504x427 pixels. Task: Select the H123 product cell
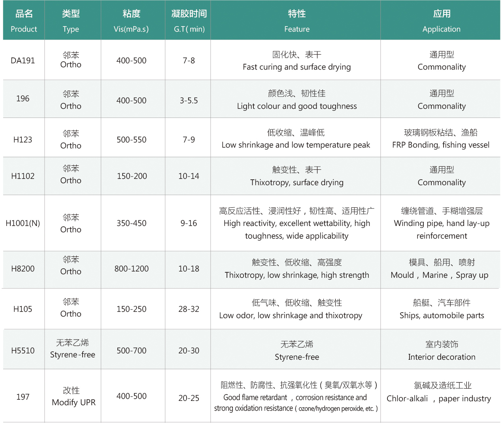[x=23, y=140]
